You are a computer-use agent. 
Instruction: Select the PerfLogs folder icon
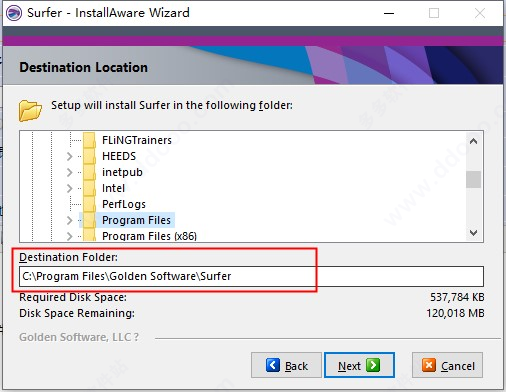pos(89,204)
